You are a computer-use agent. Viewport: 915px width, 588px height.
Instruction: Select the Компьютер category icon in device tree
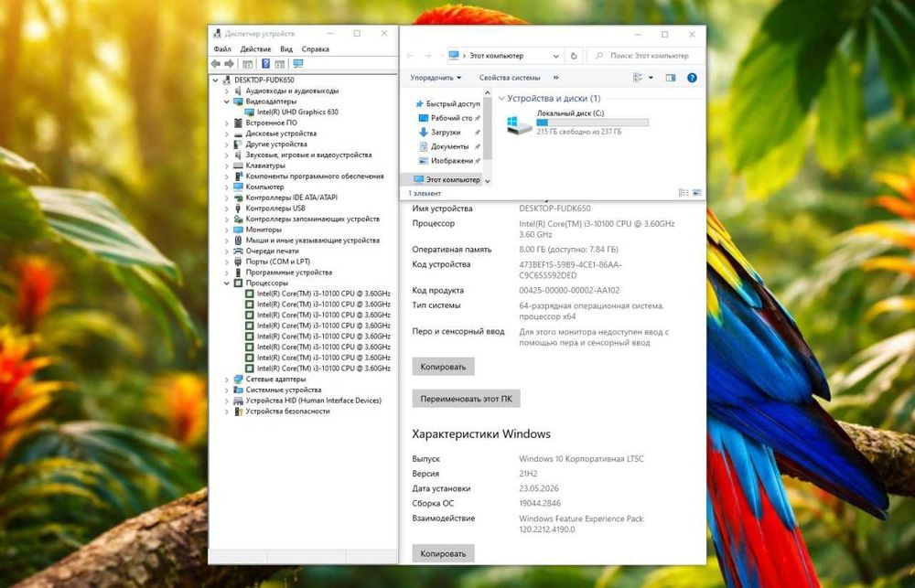(238, 187)
